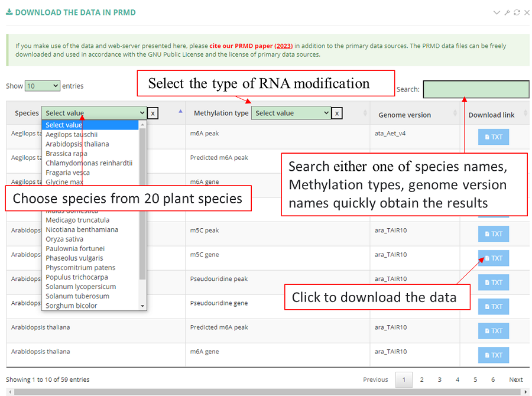
Task: Clear the Methylation type filter with x
Action: click(337, 113)
